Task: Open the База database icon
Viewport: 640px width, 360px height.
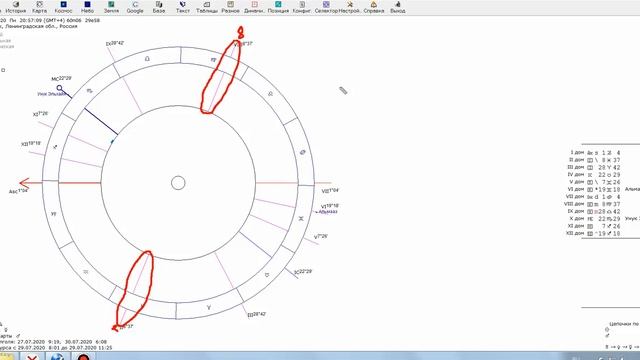Action: (159, 7)
